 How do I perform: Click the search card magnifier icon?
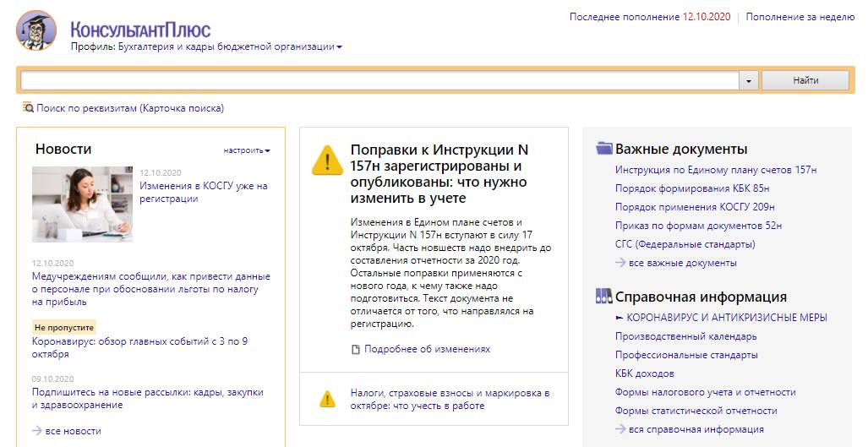point(28,107)
